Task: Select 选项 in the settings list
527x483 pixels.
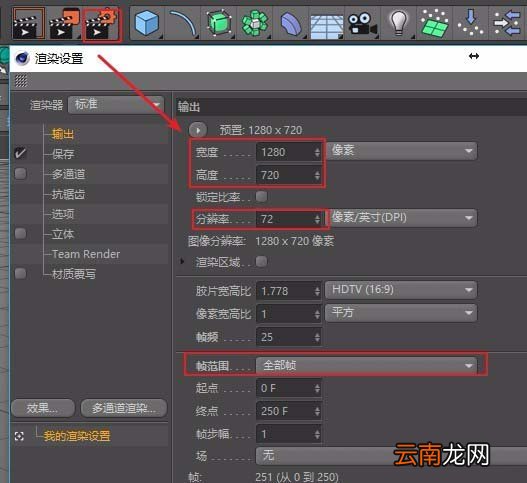Action: pyautogui.click(x=63, y=214)
